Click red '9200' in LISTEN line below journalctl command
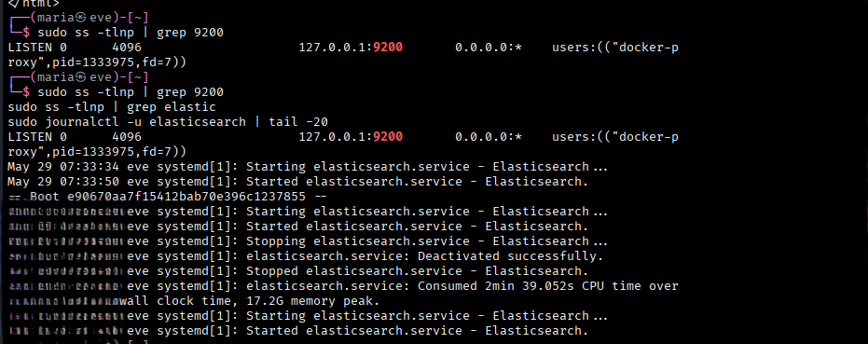868x344 pixels. coord(388,137)
